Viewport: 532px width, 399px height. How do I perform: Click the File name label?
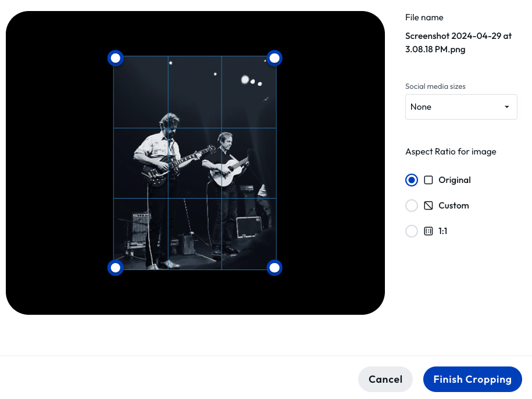pyautogui.click(x=424, y=17)
